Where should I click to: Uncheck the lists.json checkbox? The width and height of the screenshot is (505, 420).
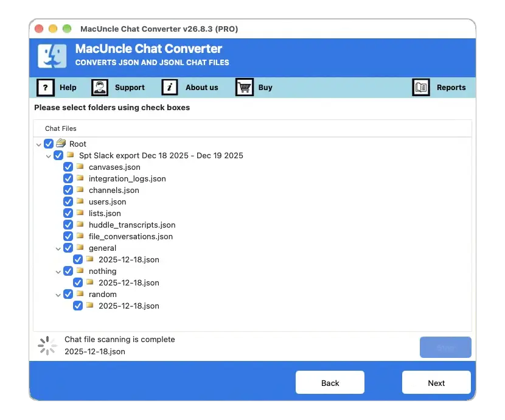click(68, 213)
